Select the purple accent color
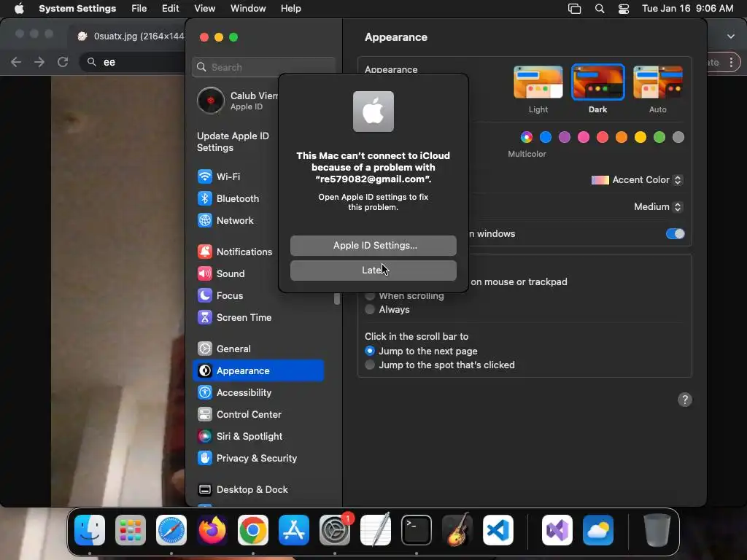747x560 pixels. pos(565,138)
